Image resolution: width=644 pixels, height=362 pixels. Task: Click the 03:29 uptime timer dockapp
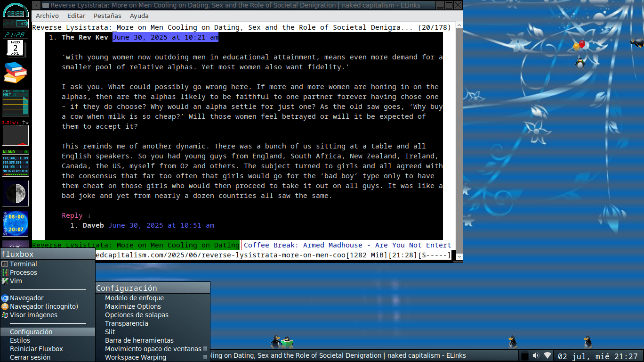click(x=16, y=11)
